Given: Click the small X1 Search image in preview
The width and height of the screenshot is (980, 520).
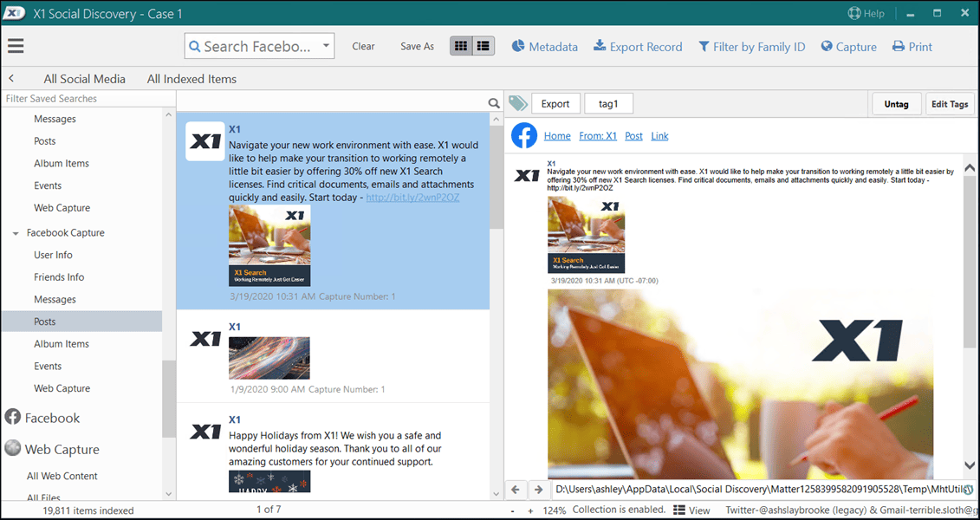Looking at the screenshot, I should coord(587,234).
